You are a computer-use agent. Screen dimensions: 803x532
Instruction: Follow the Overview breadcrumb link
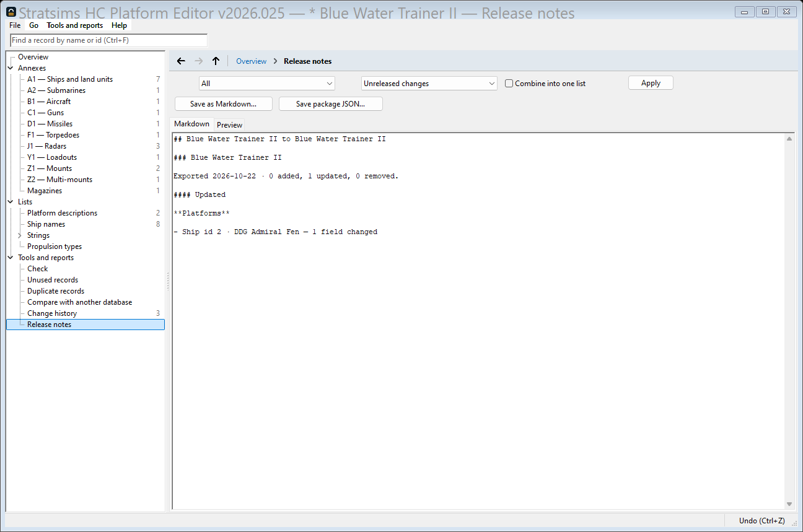(252, 61)
